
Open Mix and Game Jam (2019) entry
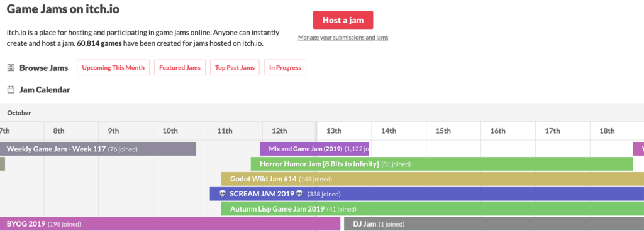(314, 149)
